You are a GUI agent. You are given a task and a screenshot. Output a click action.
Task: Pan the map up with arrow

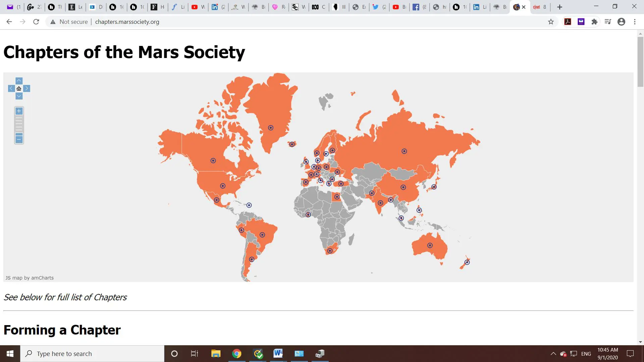pyautogui.click(x=19, y=81)
